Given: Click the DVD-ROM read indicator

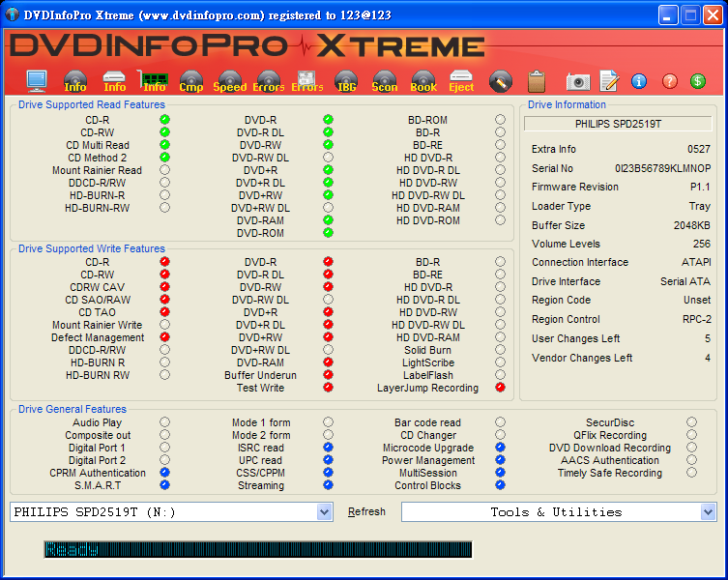Looking at the screenshot, I should tap(329, 233).
